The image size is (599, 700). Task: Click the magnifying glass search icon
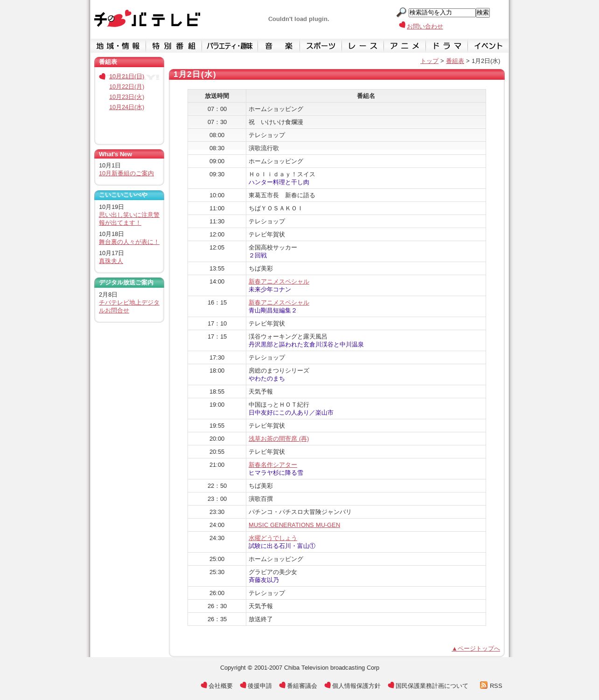pos(401,13)
